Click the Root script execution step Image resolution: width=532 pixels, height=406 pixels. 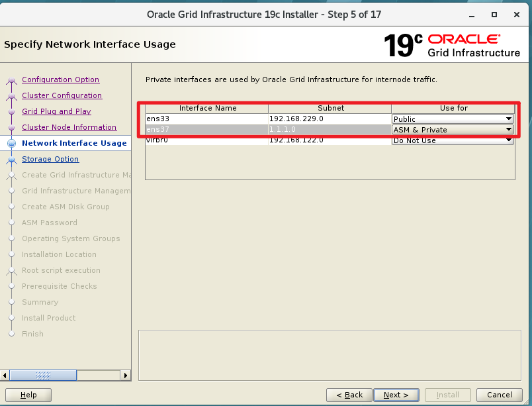61,270
